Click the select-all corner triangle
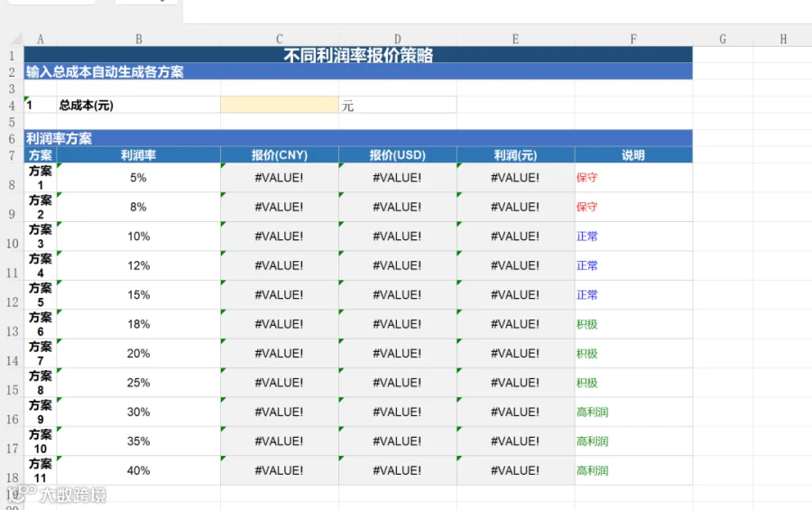812x510 pixels. 16,39
